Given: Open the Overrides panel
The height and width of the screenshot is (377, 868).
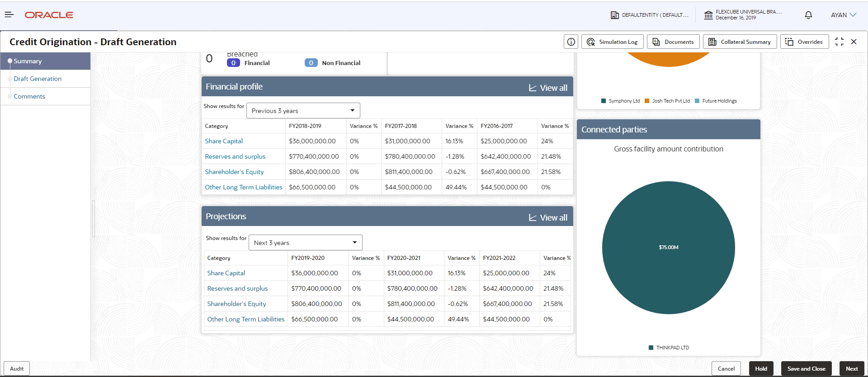Looking at the screenshot, I should tap(805, 42).
